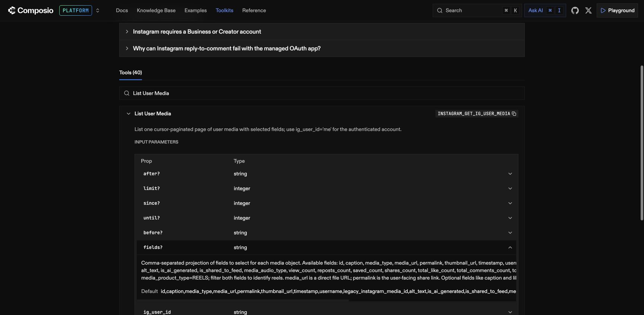Image resolution: width=644 pixels, height=315 pixels.
Task: Open the Composio GitHub icon link
Action: [x=575, y=10]
